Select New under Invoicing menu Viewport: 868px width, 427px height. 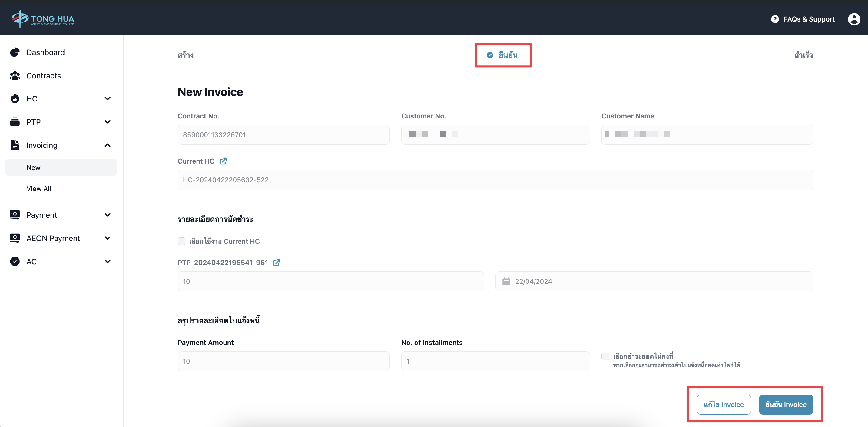pos(34,167)
